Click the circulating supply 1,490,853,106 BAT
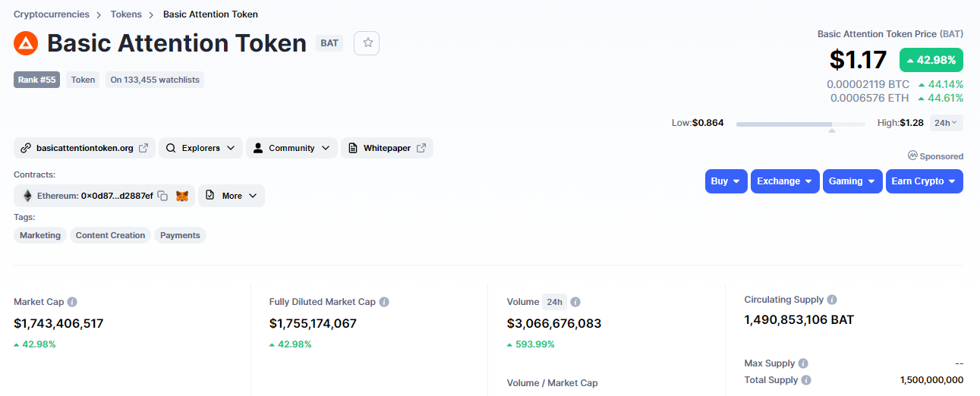 [799, 320]
